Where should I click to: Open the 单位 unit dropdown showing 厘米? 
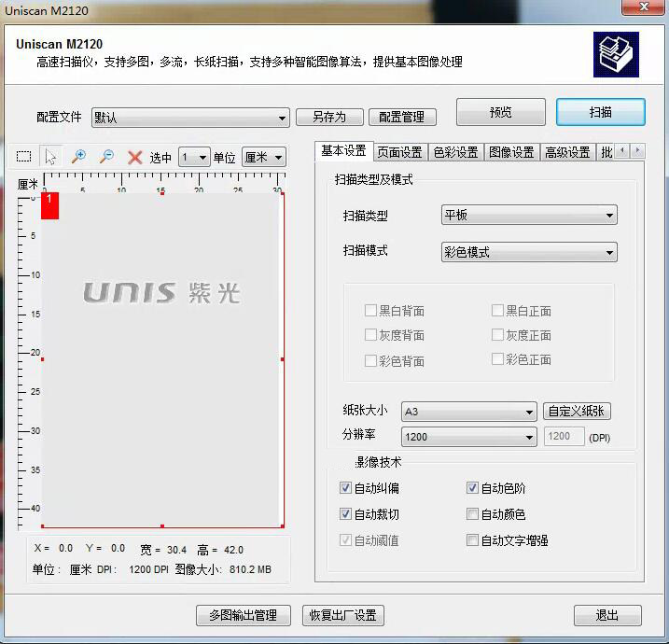264,158
